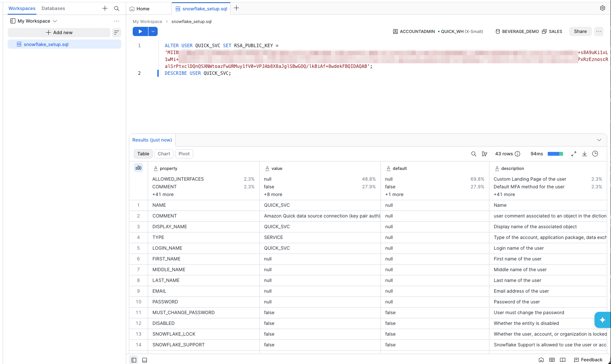Click the Add new button
Screen dimensions: 611x364
pos(59,33)
